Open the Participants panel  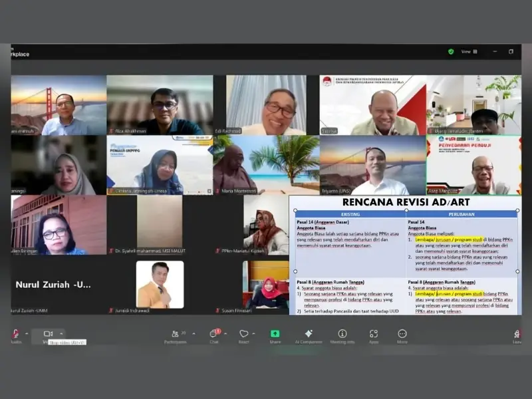pos(176,335)
